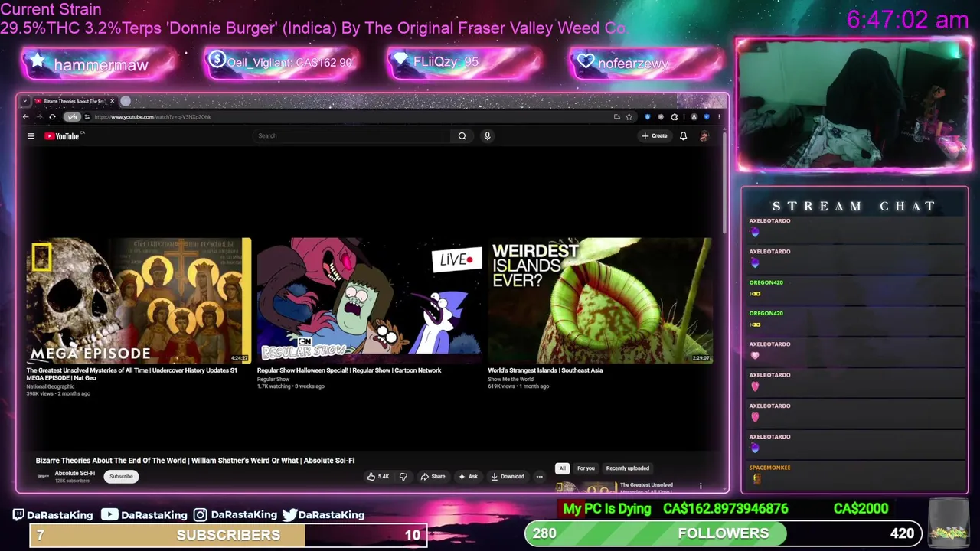Close the Bizarre Theories browser tab
Image resolution: width=980 pixels, height=551 pixels.
click(112, 101)
